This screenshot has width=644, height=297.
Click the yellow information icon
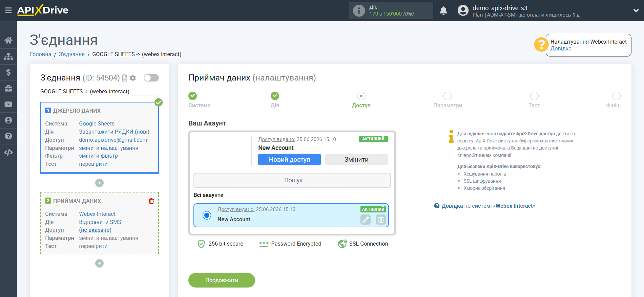pyautogui.click(x=451, y=136)
